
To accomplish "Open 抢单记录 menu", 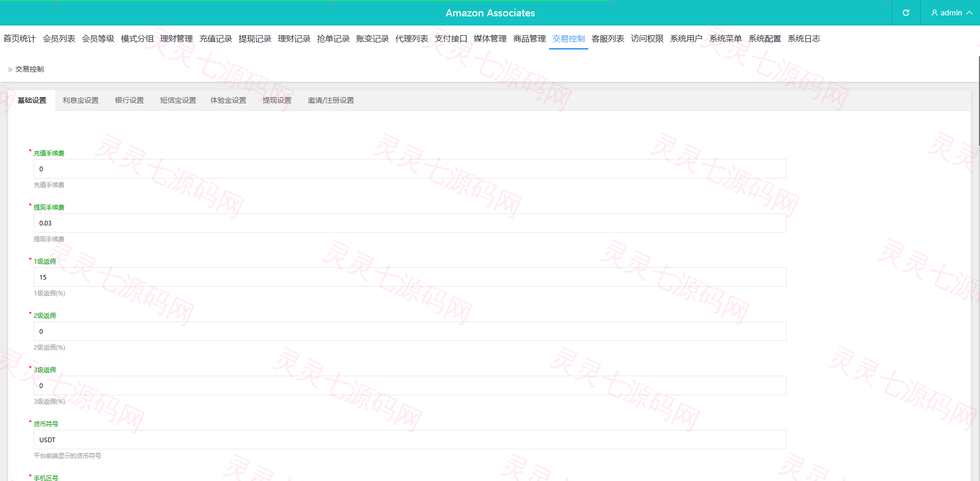I will pyautogui.click(x=333, y=39).
